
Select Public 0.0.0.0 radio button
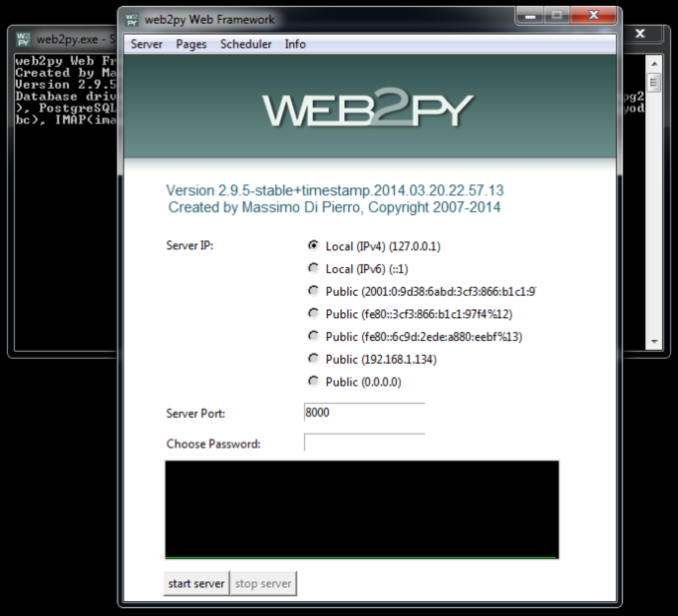[313, 382]
